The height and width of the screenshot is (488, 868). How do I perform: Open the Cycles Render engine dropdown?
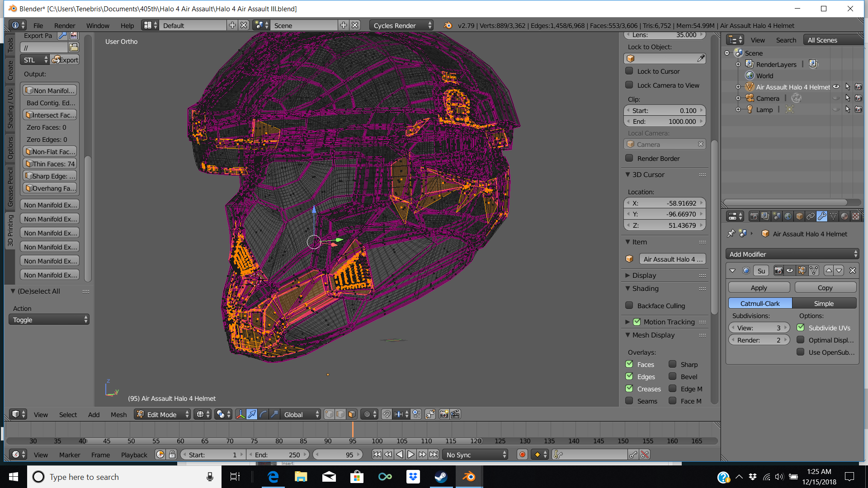coord(401,25)
